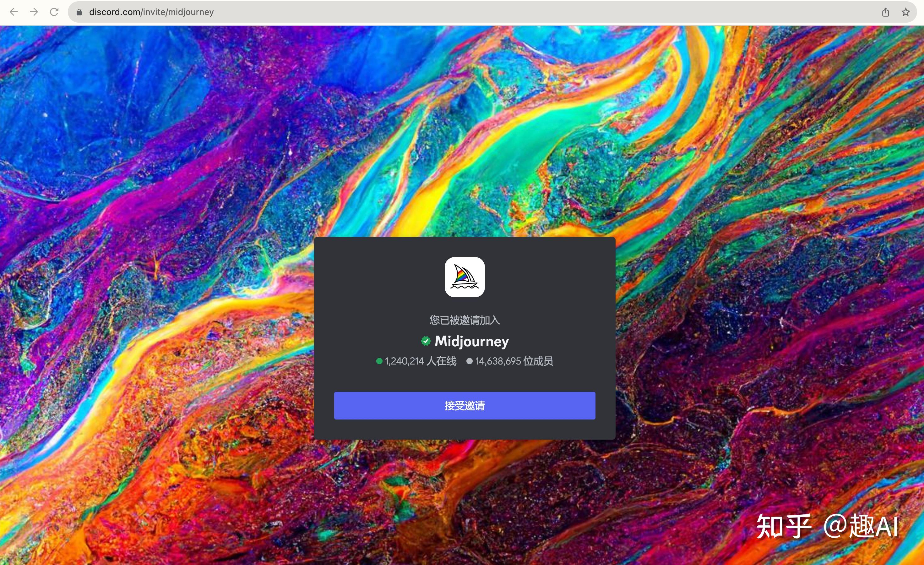Reload the Discord invite page
Screen dimensions: 924x565
pyautogui.click(x=54, y=12)
